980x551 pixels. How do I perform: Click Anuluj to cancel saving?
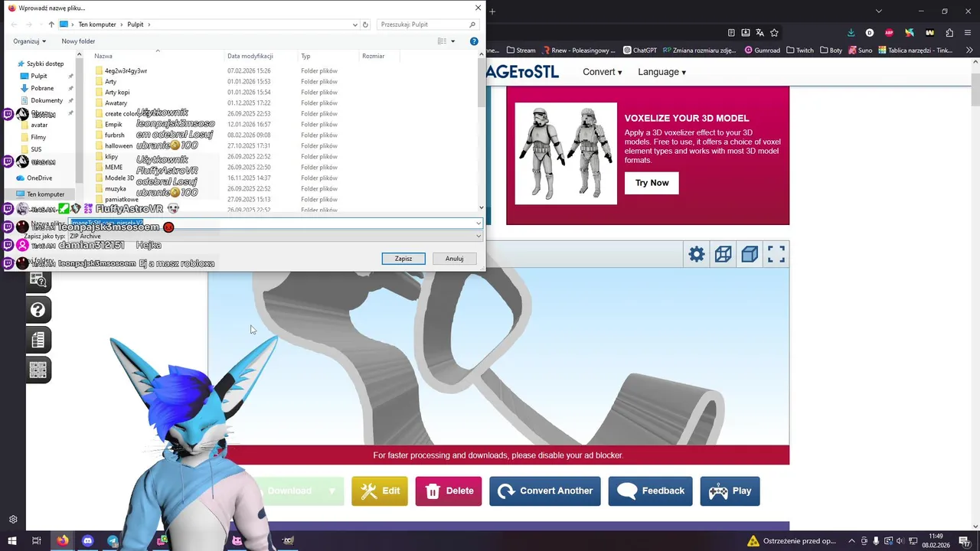[455, 259]
